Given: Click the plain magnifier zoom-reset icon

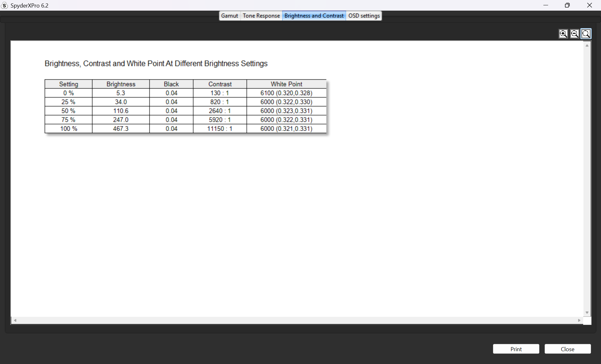Looking at the screenshot, I should pos(586,34).
